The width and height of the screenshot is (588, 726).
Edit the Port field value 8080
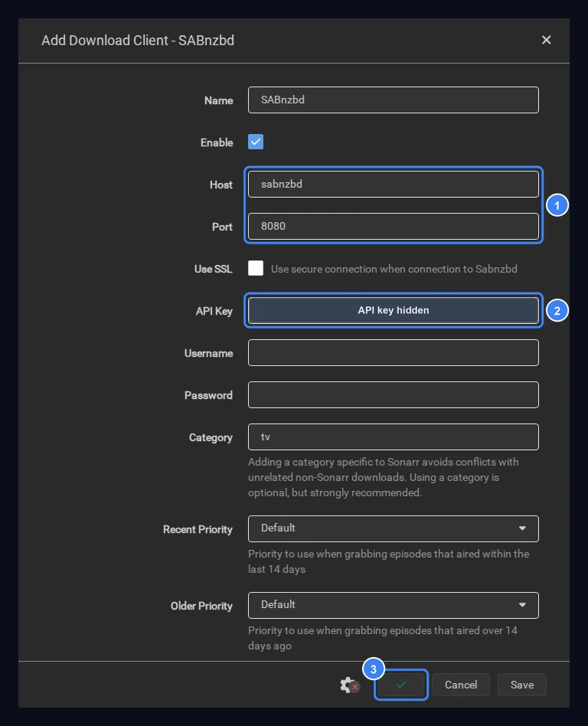point(393,227)
